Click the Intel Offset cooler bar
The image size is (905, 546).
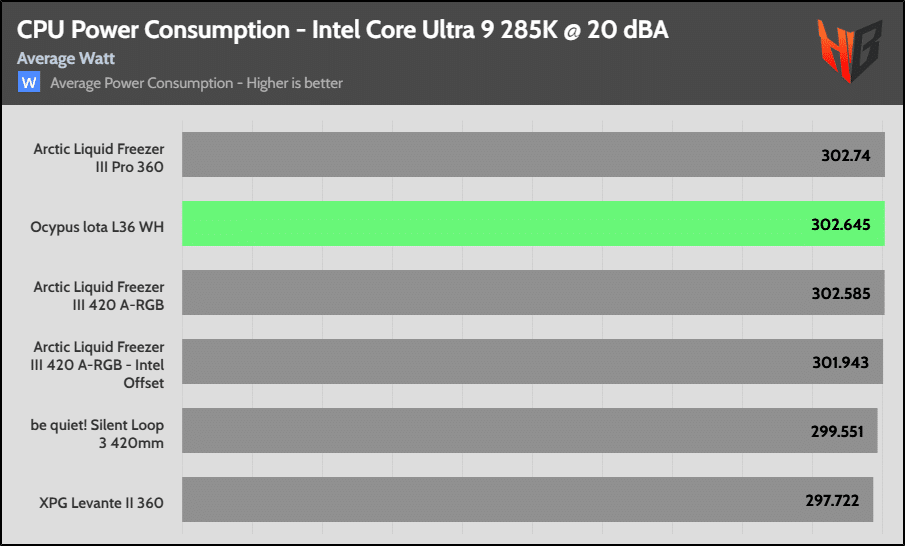point(532,361)
